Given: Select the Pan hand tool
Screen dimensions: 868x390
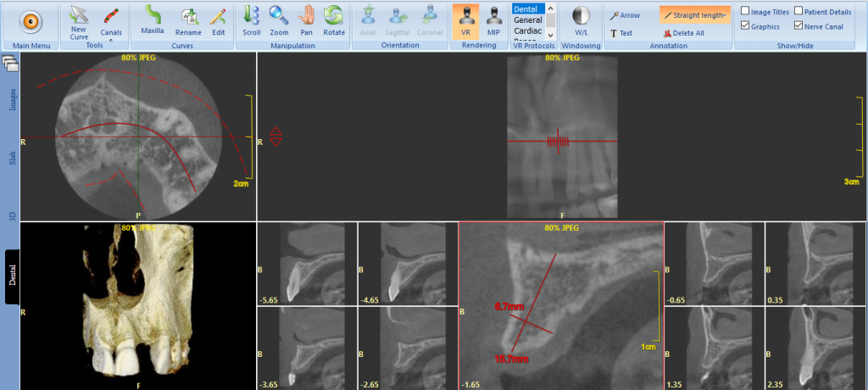Looking at the screenshot, I should pyautogui.click(x=307, y=21).
